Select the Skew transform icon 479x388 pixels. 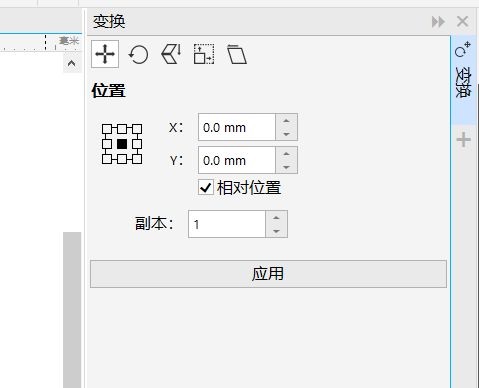(237, 54)
